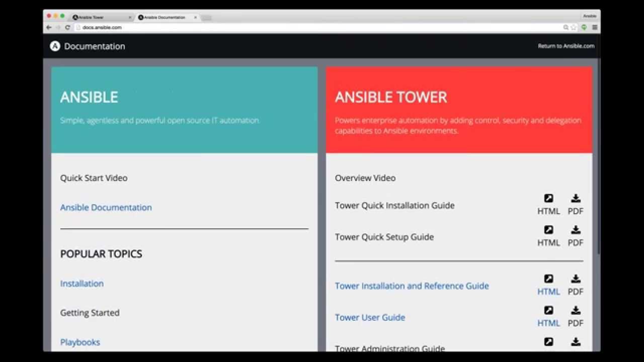Download PDF icon for Tower Quick Installation Guide
The width and height of the screenshot is (644, 362).
(576, 198)
